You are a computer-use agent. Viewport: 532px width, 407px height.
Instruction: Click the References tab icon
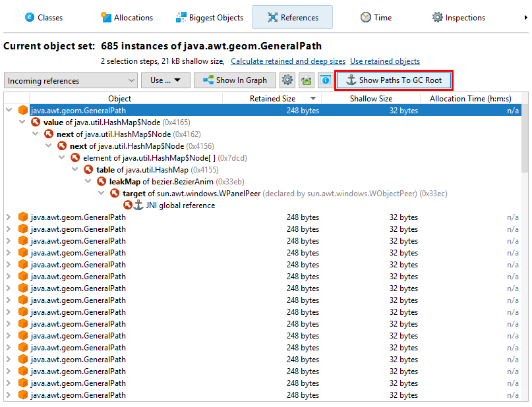[x=272, y=17]
